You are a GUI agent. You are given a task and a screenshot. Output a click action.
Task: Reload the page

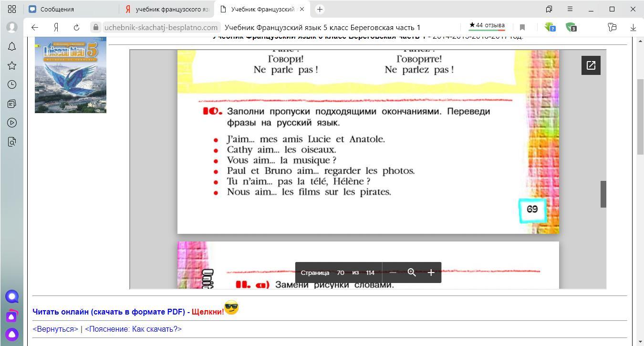point(76,27)
